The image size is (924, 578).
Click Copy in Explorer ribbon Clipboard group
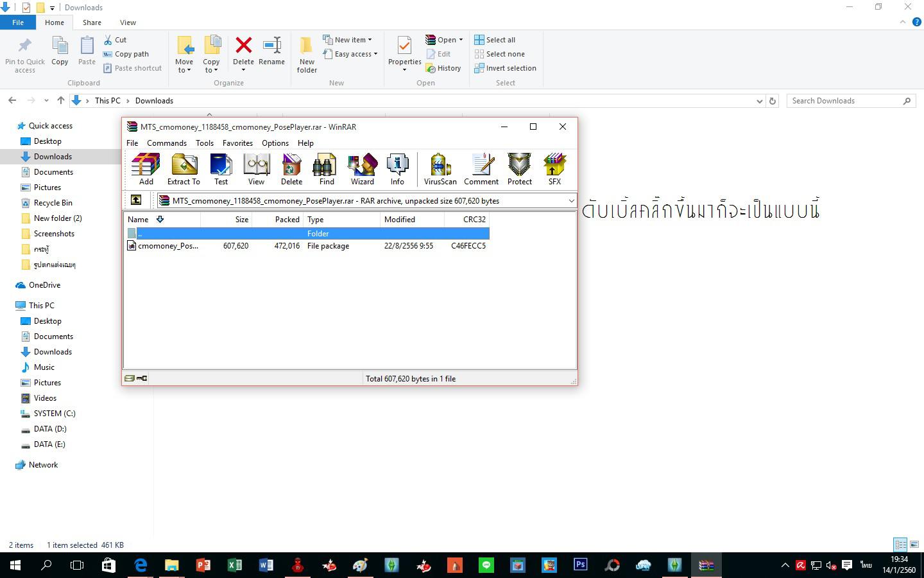(60, 51)
